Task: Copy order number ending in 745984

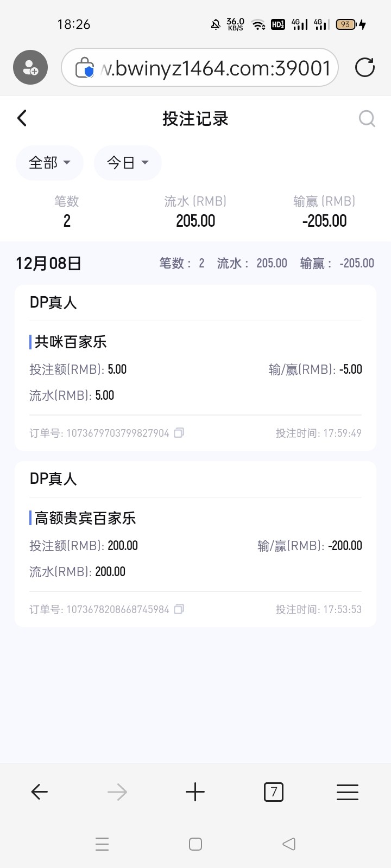Action: click(x=179, y=609)
